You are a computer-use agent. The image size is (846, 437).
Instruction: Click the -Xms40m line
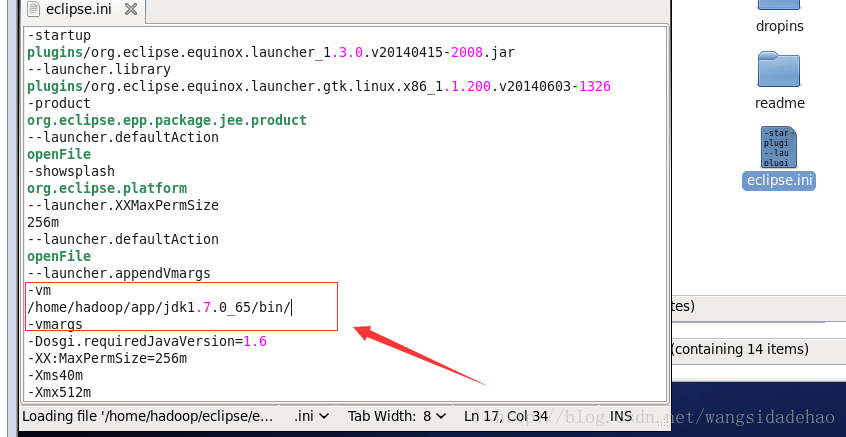point(55,375)
